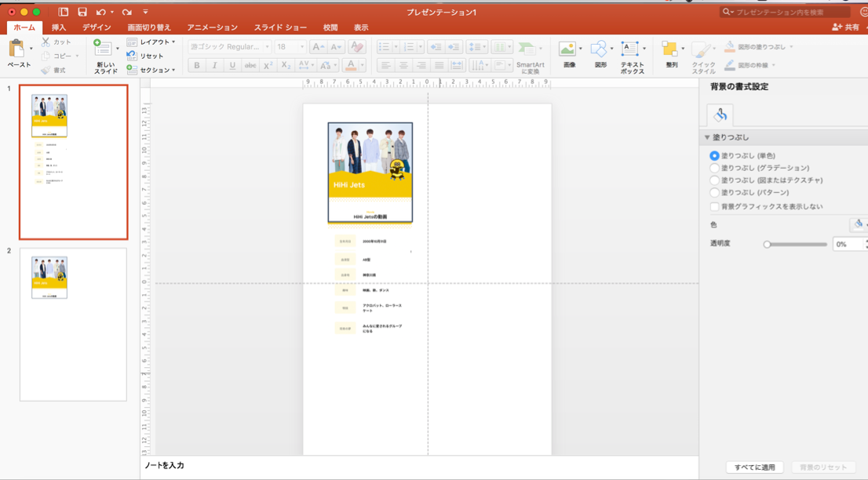Open the quick access toolbar customize arrow
The width and height of the screenshot is (868, 480).
[x=146, y=12]
